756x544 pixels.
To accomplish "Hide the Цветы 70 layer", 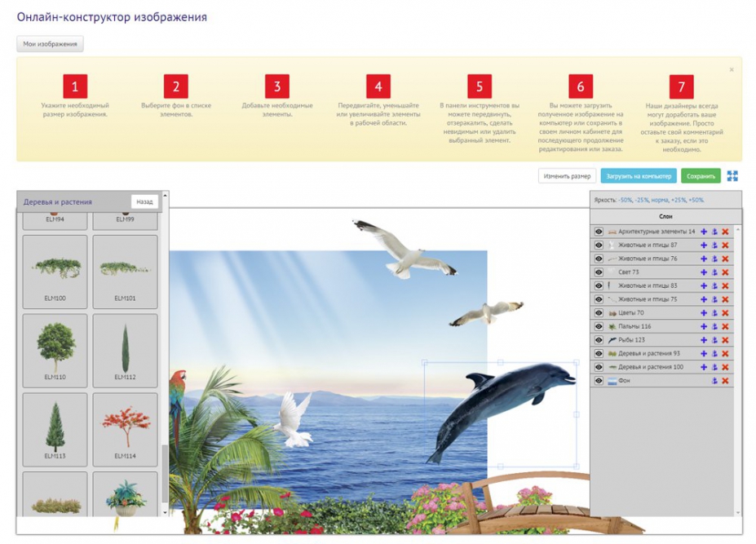I will pyautogui.click(x=599, y=312).
